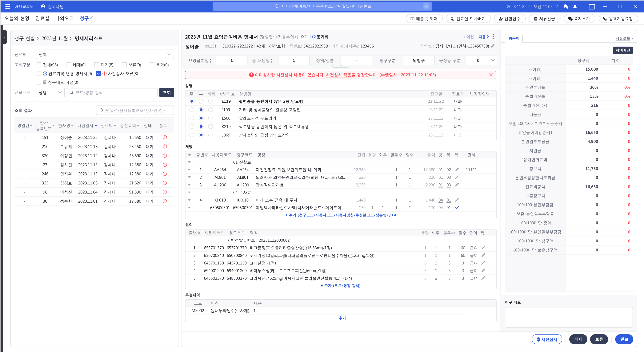The height and width of the screenshot is (352, 644).
Task: Click the edit pencil on AA254 row
Action: tap(457, 170)
